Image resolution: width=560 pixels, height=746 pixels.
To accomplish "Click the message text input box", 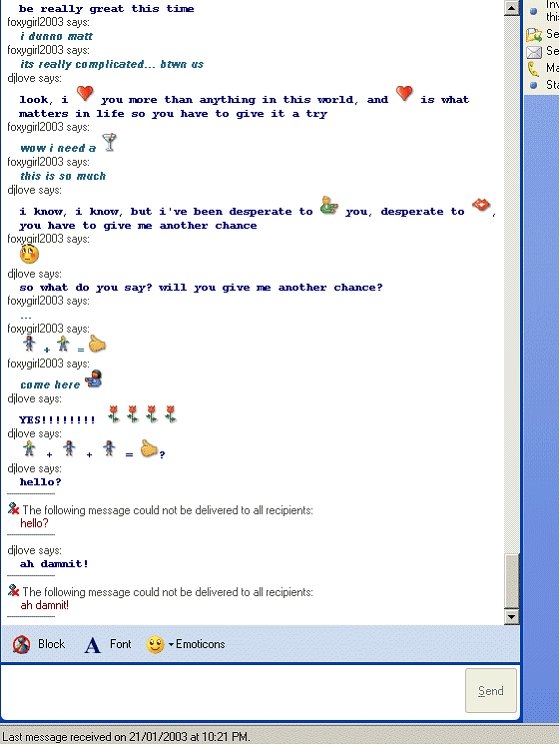I will tap(232, 692).
